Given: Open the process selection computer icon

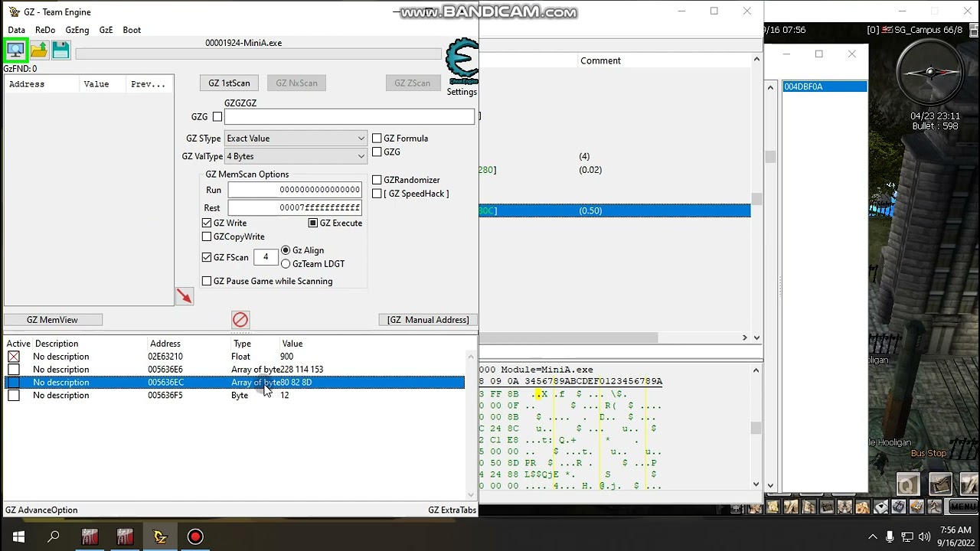Looking at the screenshot, I should tap(15, 51).
